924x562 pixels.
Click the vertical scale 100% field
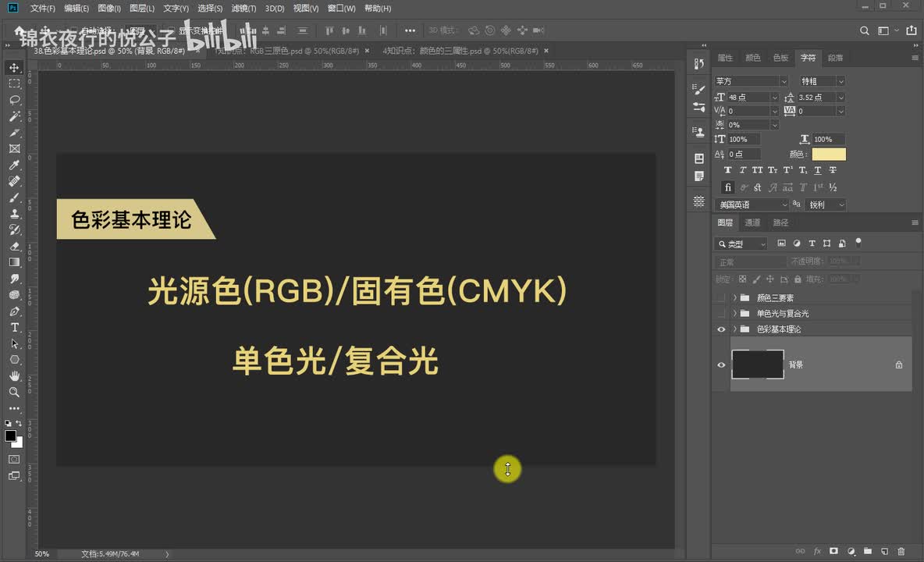[x=744, y=140]
